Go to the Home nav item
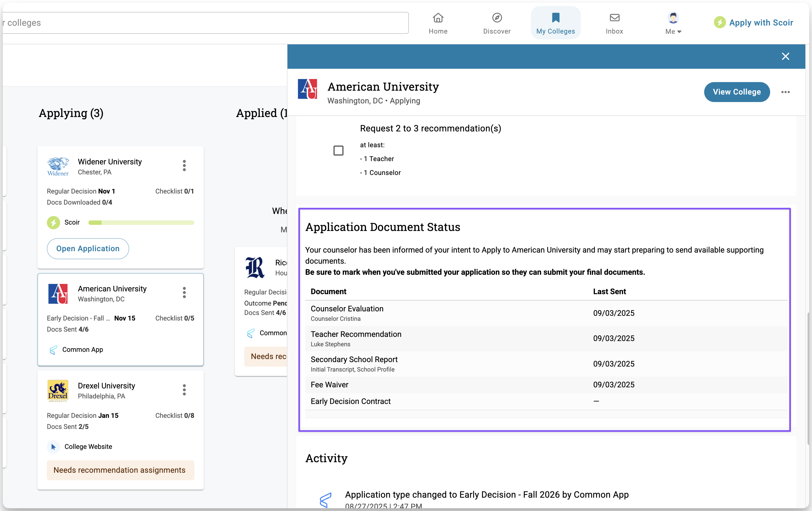Image resolution: width=812 pixels, height=511 pixels. 438,23
